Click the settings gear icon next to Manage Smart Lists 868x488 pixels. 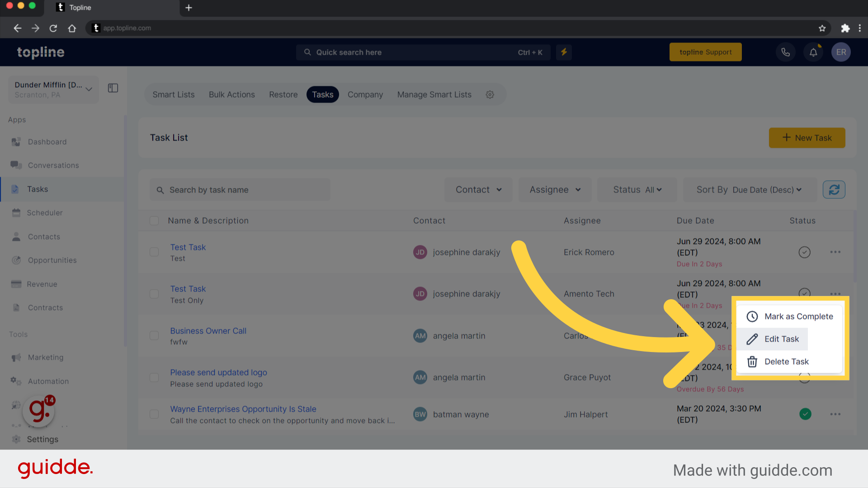pos(491,94)
